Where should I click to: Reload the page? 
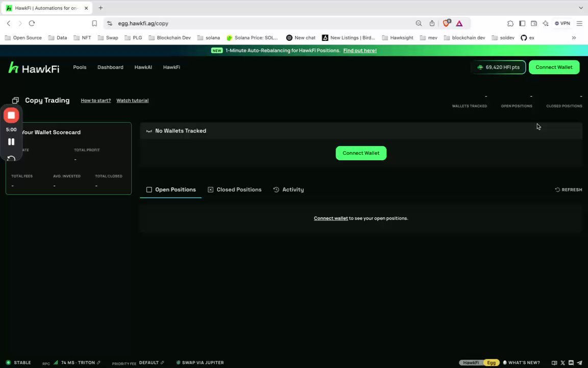(32, 24)
